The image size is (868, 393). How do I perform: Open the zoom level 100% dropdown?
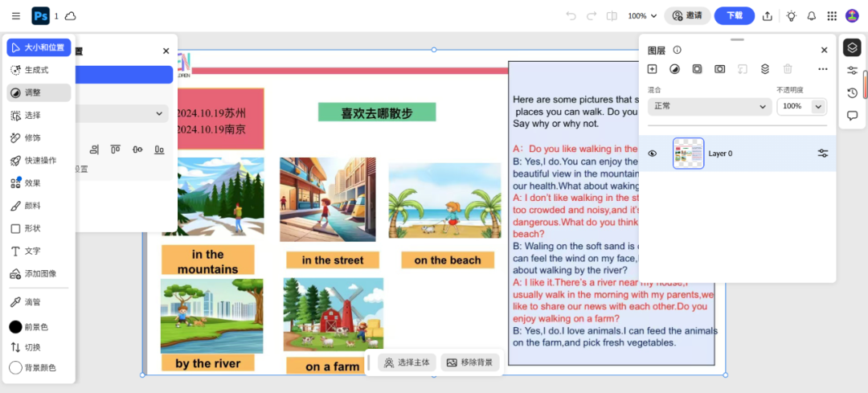[x=642, y=16]
